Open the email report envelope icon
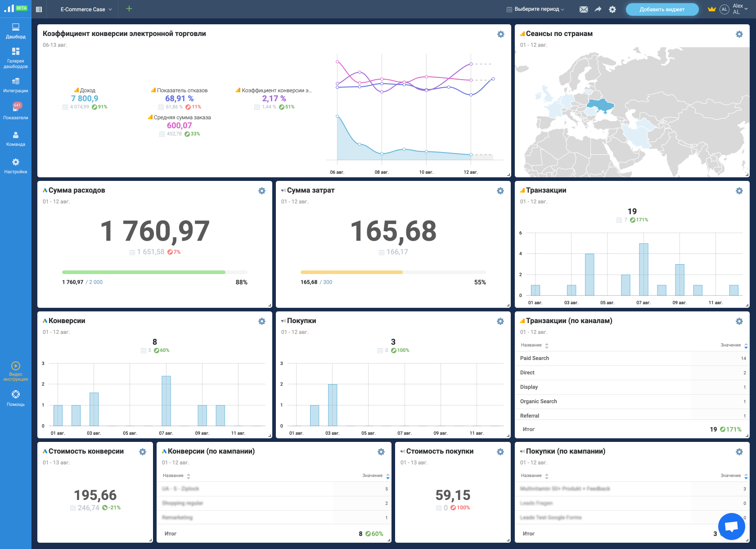This screenshot has height=549, width=756. click(x=584, y=9)
